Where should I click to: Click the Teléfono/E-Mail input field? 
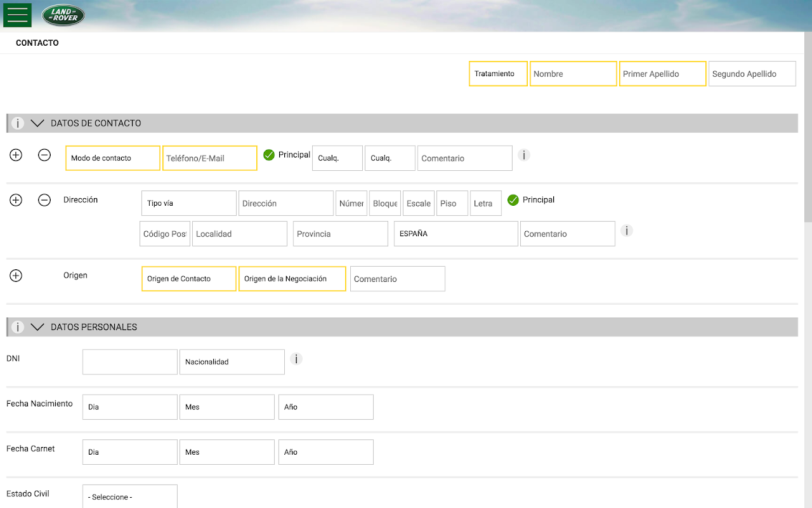(209, 158)
